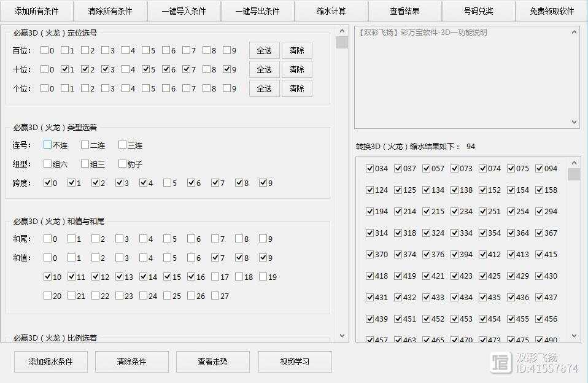Click 清除 button in the 个位 row
Screen dimensions: 588x383
(x=297, y=88)
